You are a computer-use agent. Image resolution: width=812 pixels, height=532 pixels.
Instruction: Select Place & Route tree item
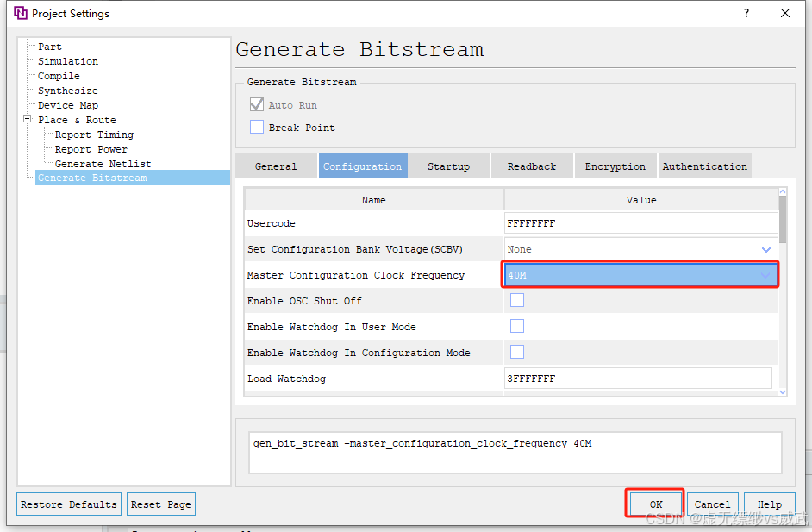click(77, 120)
